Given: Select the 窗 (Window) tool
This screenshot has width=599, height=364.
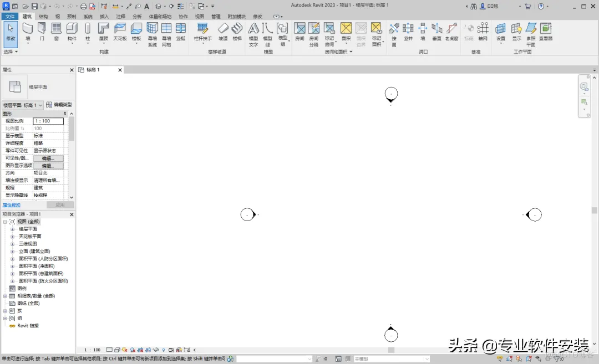Looking at the screenshot, I should 56,31.
